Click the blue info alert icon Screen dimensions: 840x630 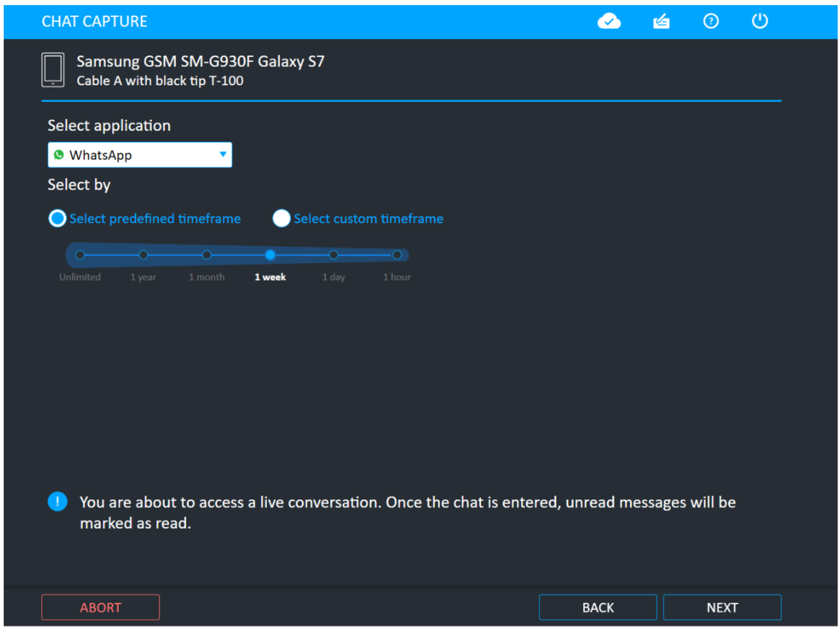(x=58, y=502)
